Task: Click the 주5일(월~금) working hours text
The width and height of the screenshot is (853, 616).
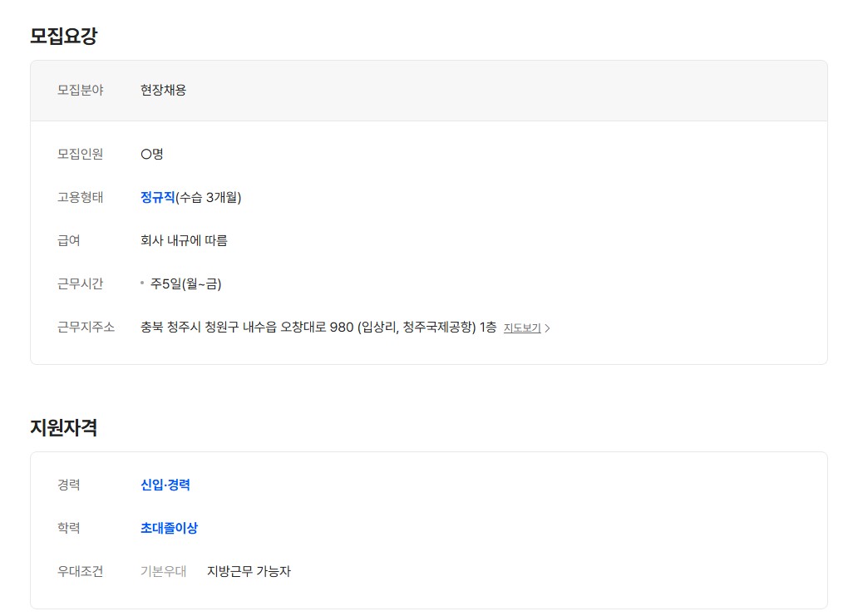Action: (185, 283)
